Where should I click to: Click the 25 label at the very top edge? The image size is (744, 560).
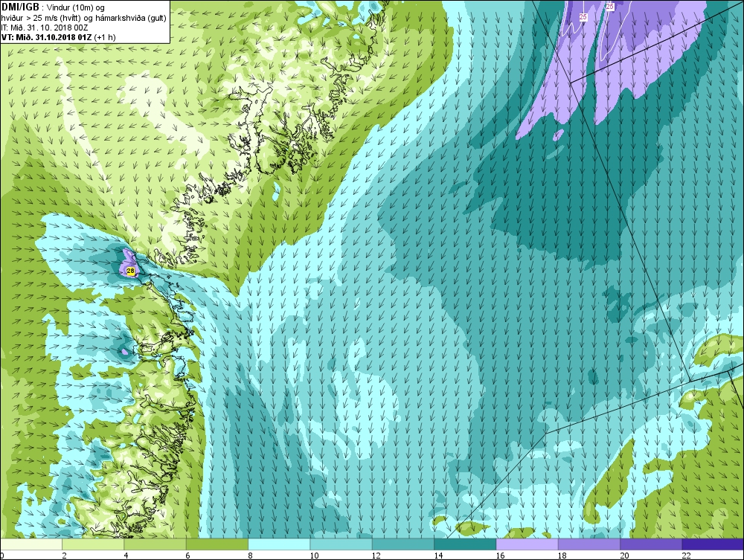click(610, 6)
